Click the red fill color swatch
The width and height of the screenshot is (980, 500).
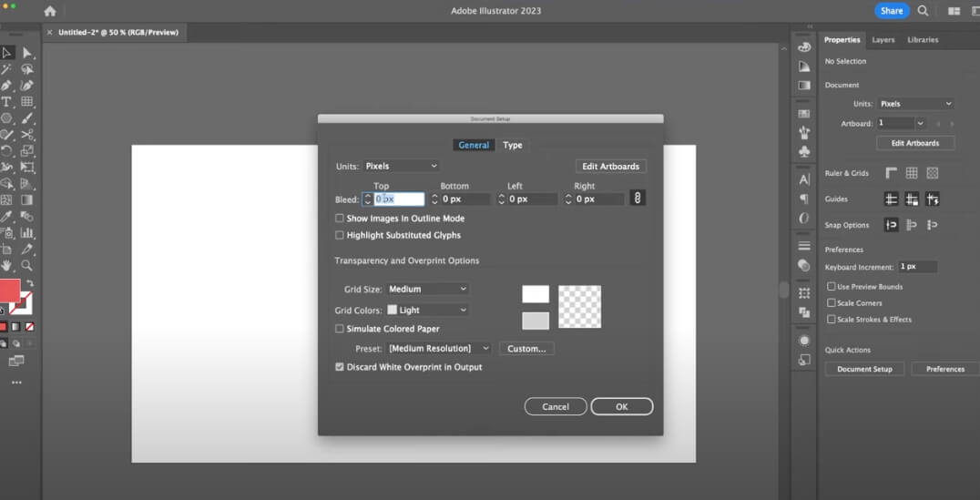click(x=10, y=291)
